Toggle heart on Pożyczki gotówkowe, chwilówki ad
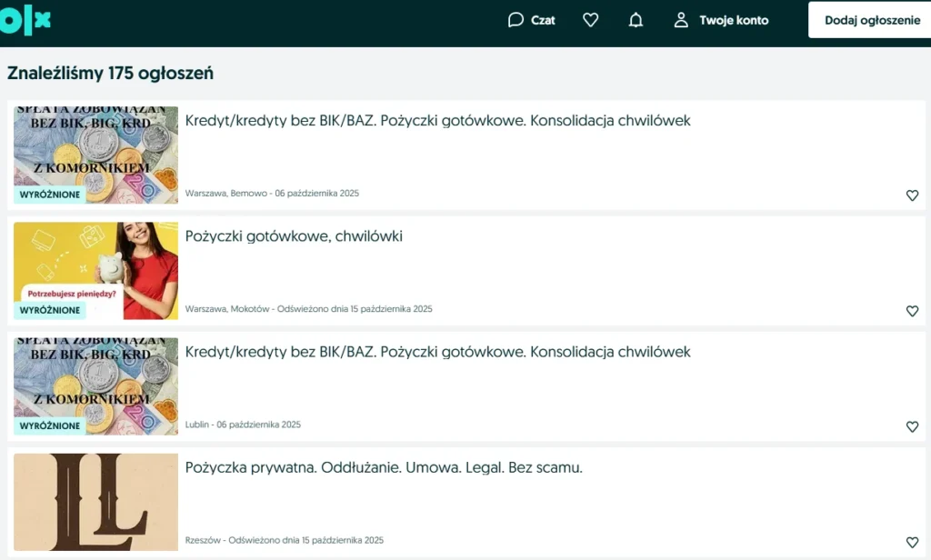The height and width of the screenshot is (560, 931). pyautogui.click(x=912, y=311)
